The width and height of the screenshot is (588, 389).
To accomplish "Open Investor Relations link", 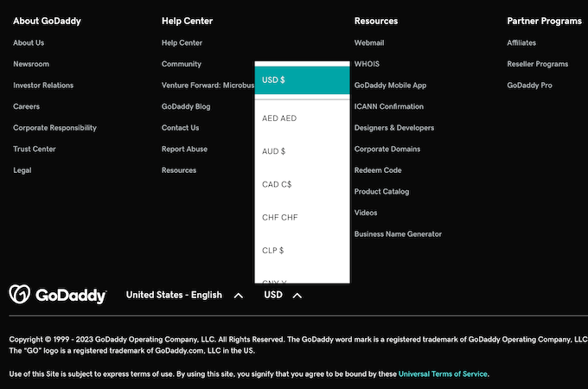I will pyautogui.click(x=43, y=86).
